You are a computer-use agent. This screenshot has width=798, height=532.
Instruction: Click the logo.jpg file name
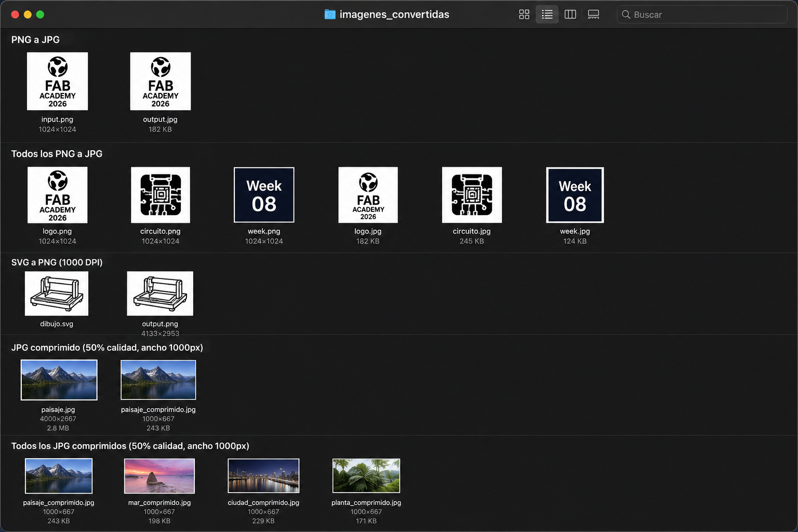(368, 231)
